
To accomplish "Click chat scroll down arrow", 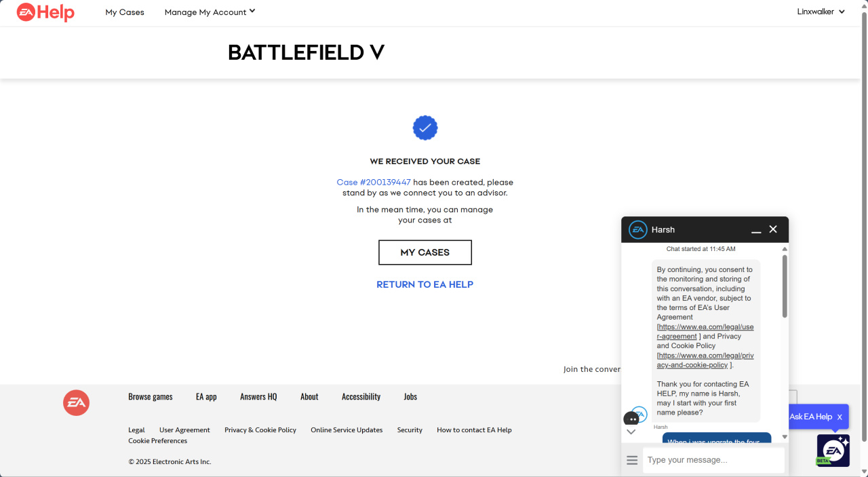I will [785, 437].
